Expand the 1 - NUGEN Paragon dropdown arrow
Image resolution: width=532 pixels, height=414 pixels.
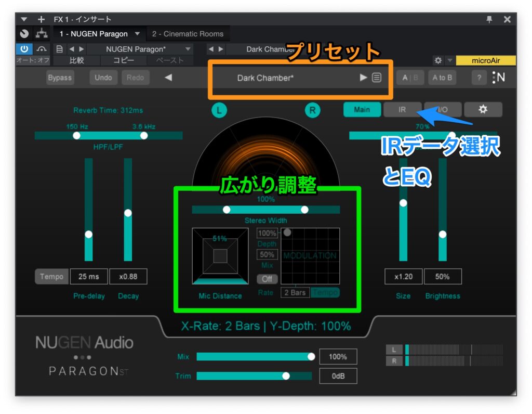click(137, 34)
